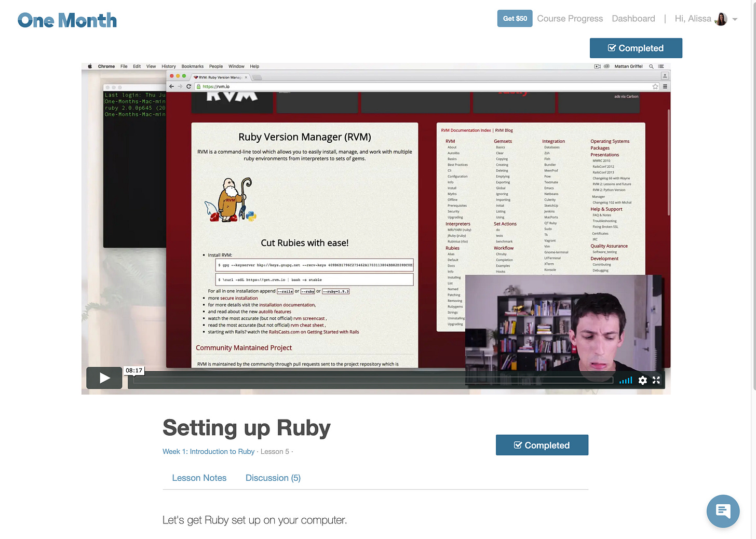The width and height of the screenshot is (756, 539).
Task: Click the Get $50 button
Action: (x=515, y=19)
